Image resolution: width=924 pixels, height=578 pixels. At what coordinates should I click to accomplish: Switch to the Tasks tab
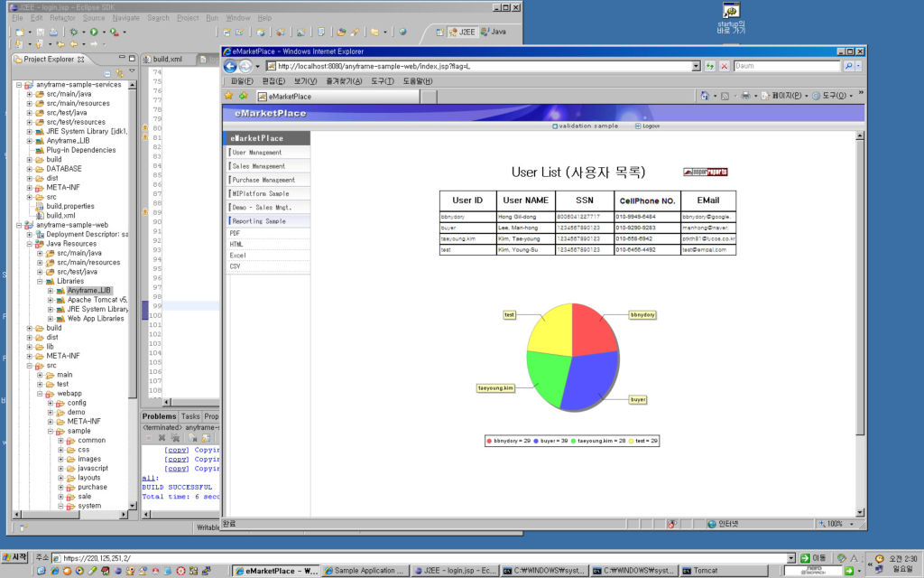coord(190,416)
